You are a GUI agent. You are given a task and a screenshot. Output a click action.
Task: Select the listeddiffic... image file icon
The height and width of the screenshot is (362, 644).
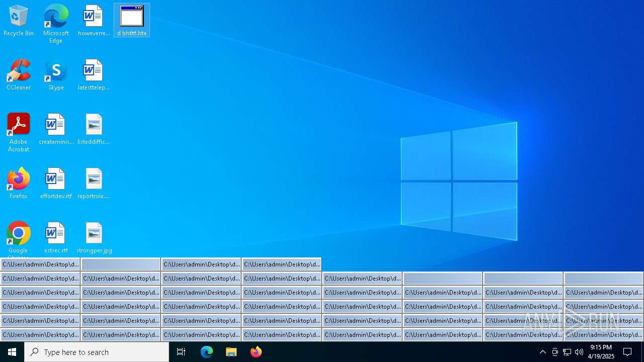[x=94, y=129]
